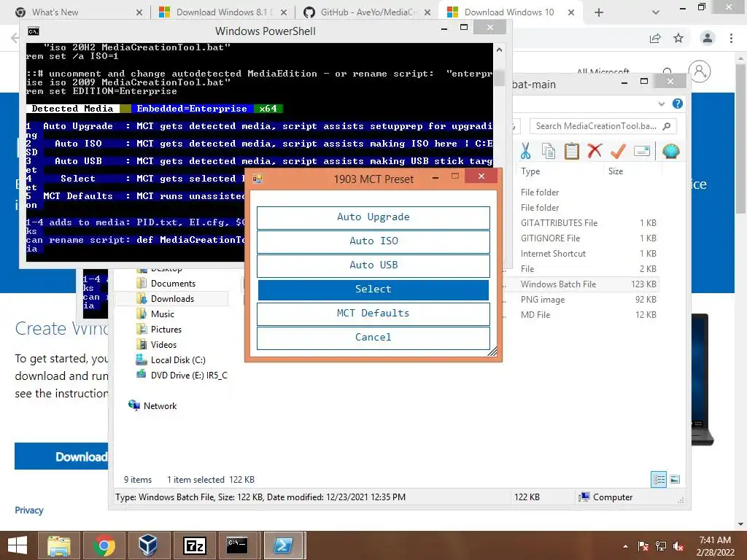Screen dimensions: 747x560
Task: Click the search magnifier in Explorer search box
Action: [x=667, y=126]
